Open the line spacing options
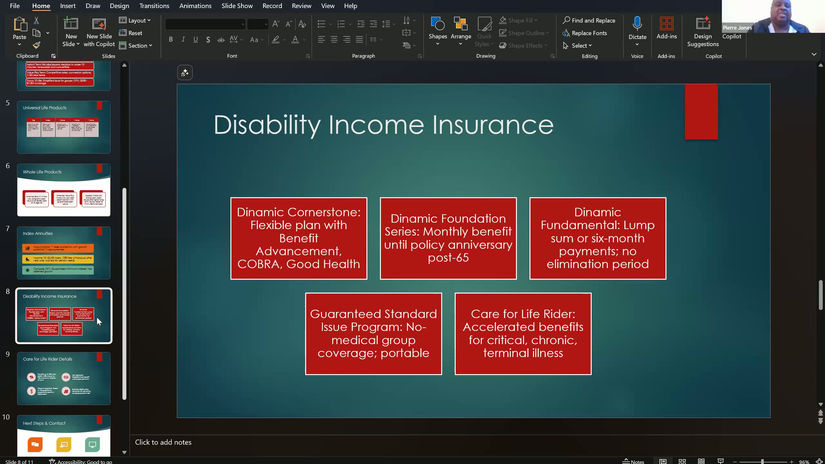 [387, 24]
